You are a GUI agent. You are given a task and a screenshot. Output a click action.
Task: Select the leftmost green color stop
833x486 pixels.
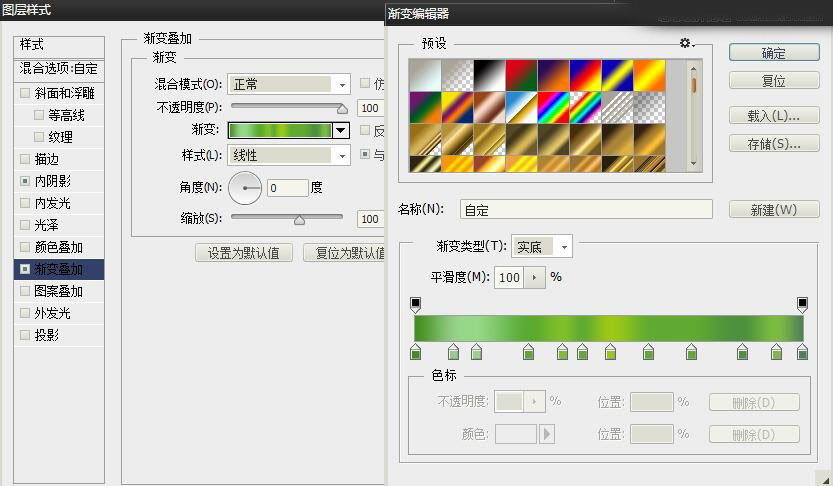click(415, 352)
